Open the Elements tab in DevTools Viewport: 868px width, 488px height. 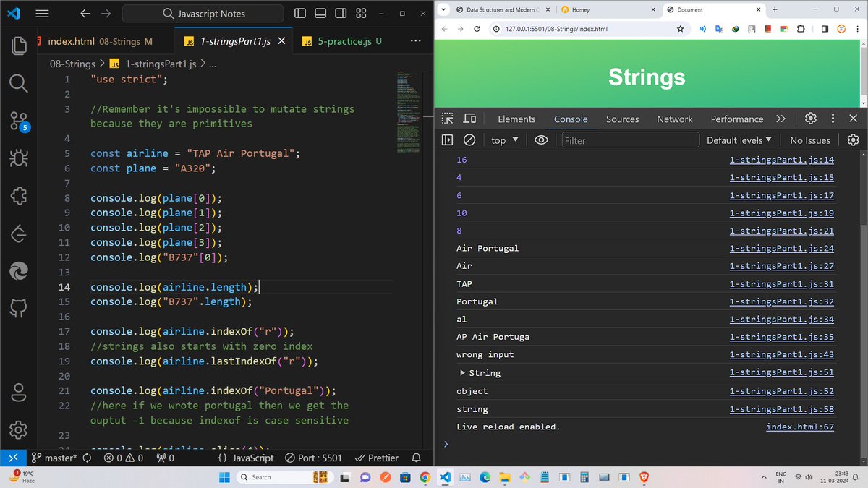tap(516, 119)
